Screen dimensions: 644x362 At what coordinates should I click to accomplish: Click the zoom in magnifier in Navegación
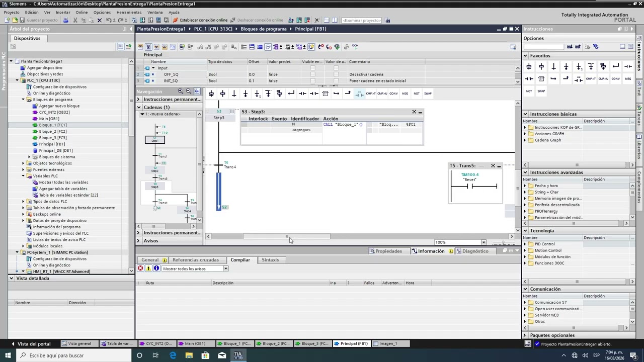180,92
